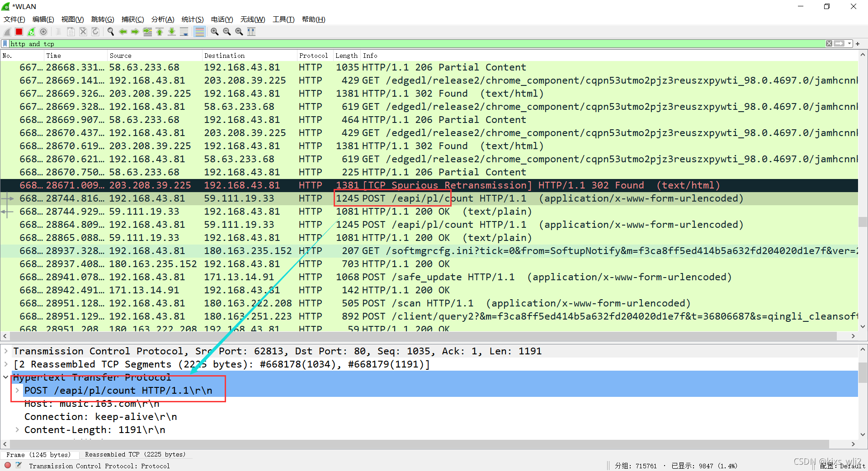
Task: Click packet details scrollbar up arrow
Action: (x=863, y=349)
